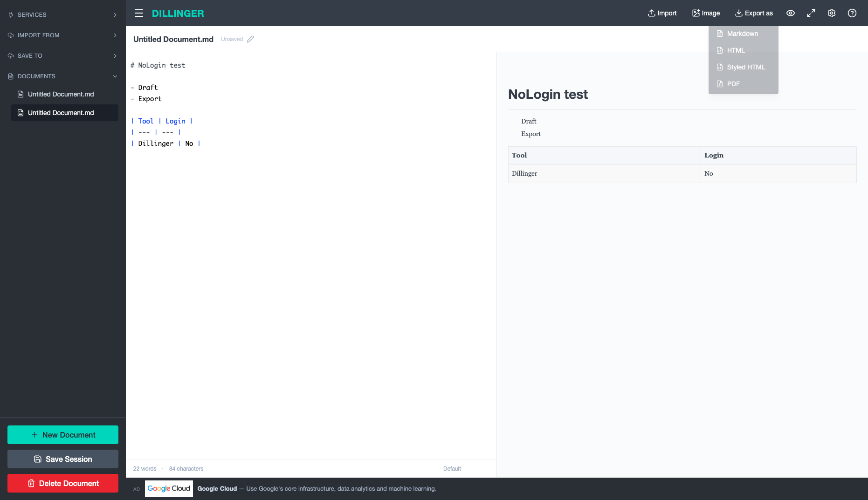Toggle the hamburger sidebar menu icon
Screen dimensions: 868x500
139,13
